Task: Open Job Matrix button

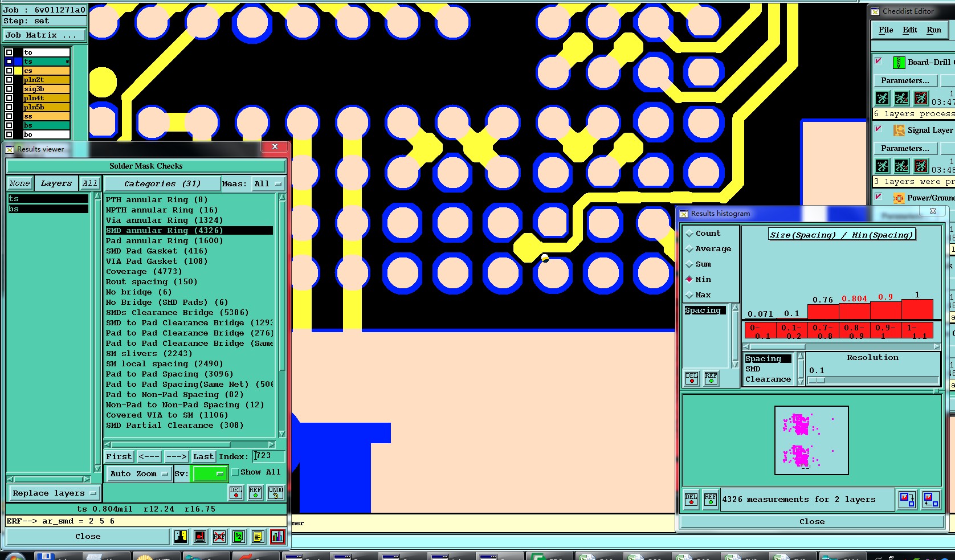Action: [x=44, y=35]
